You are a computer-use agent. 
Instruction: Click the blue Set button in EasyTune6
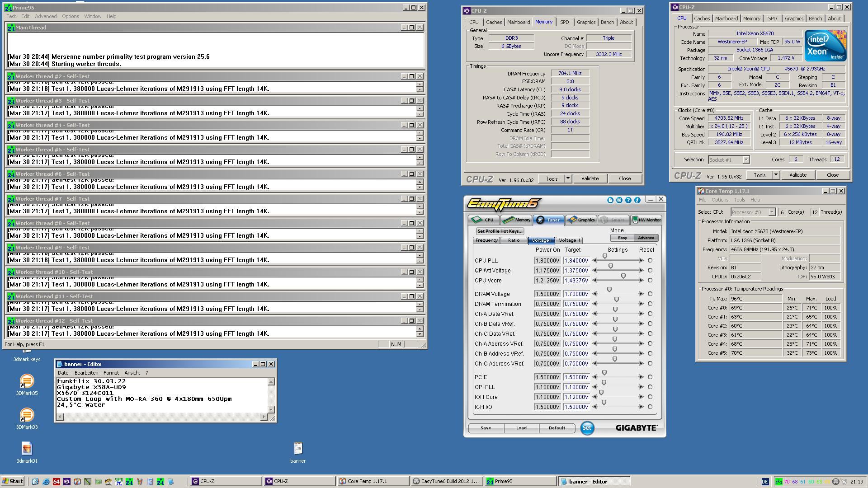click(x=587, y=428)
